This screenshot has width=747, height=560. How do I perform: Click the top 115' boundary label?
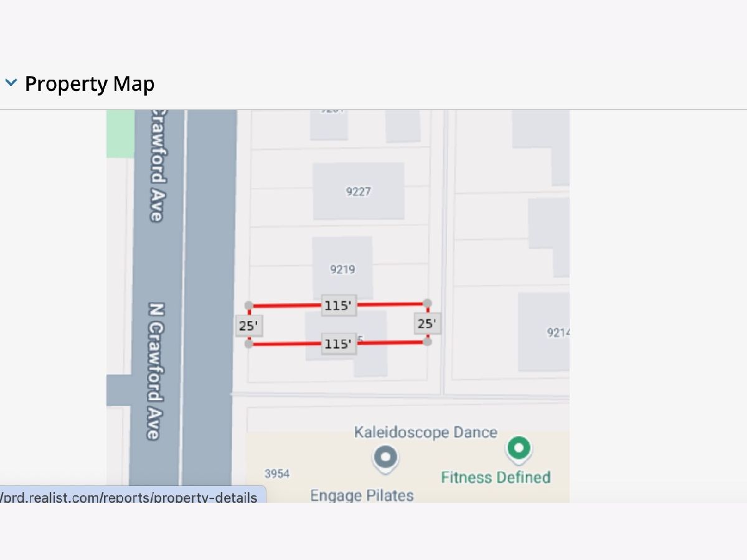coord(339,306)
